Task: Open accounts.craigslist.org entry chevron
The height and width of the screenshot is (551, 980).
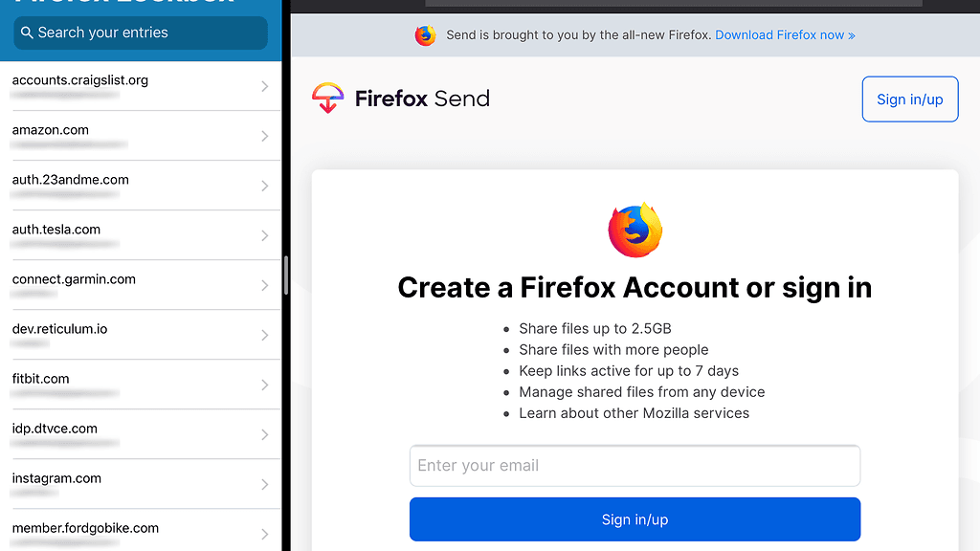Action: click(265, 86)
